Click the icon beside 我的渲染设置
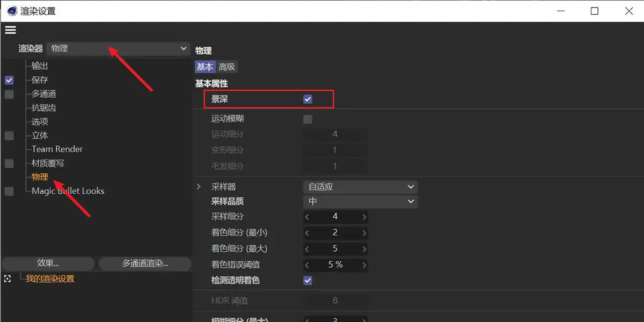The width and height of the screenshot is (644, 322). pyautogui.click(x=8, y=279)
